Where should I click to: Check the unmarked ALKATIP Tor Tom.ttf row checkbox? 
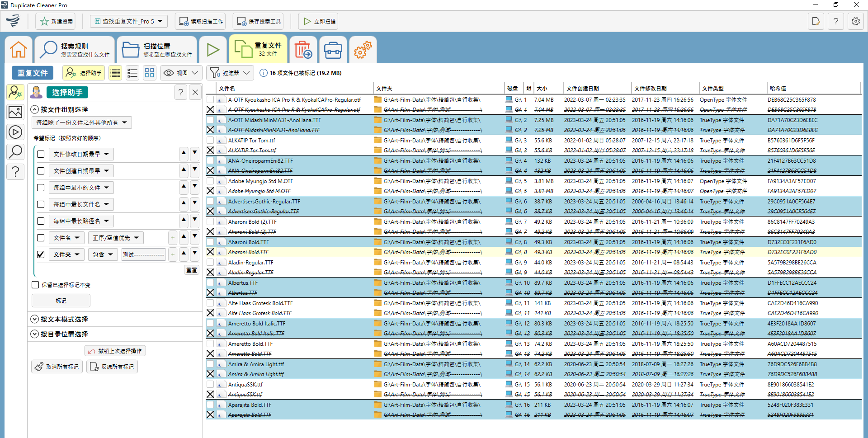point(210,141)
